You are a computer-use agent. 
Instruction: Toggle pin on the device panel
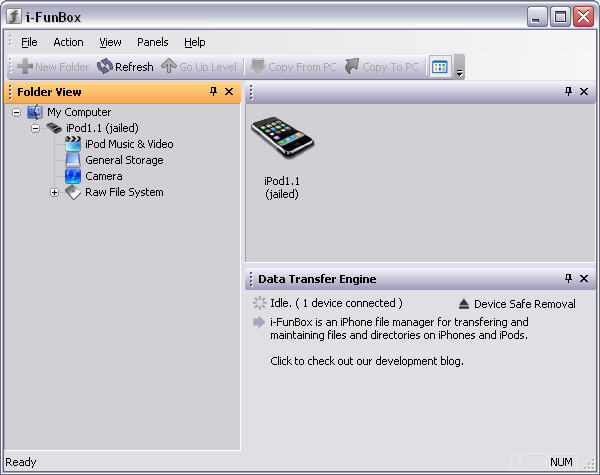(568, 92)
